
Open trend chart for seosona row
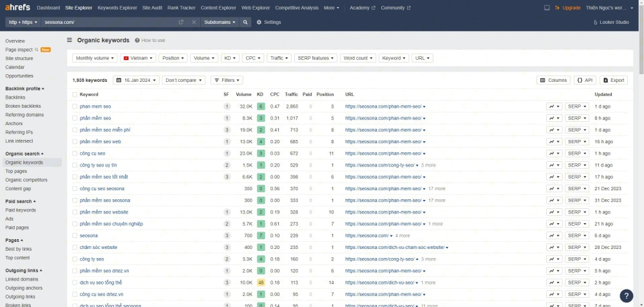click(x=554, y=235)
